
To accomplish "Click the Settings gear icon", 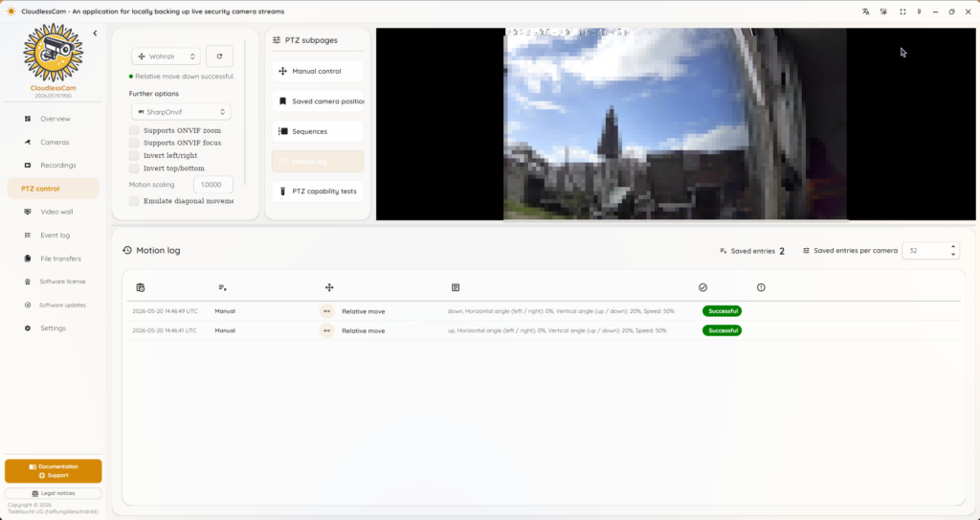I will (x=28, y=328).
